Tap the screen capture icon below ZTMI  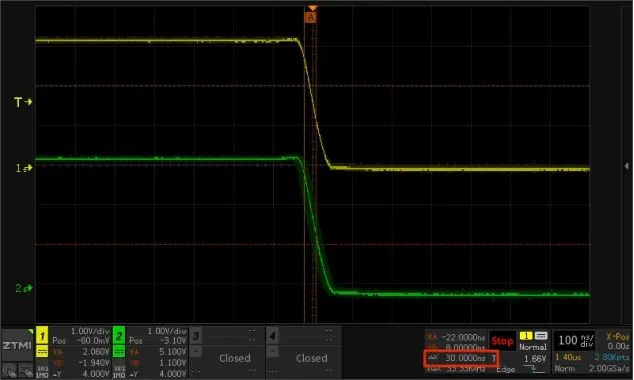click(26, 371)
